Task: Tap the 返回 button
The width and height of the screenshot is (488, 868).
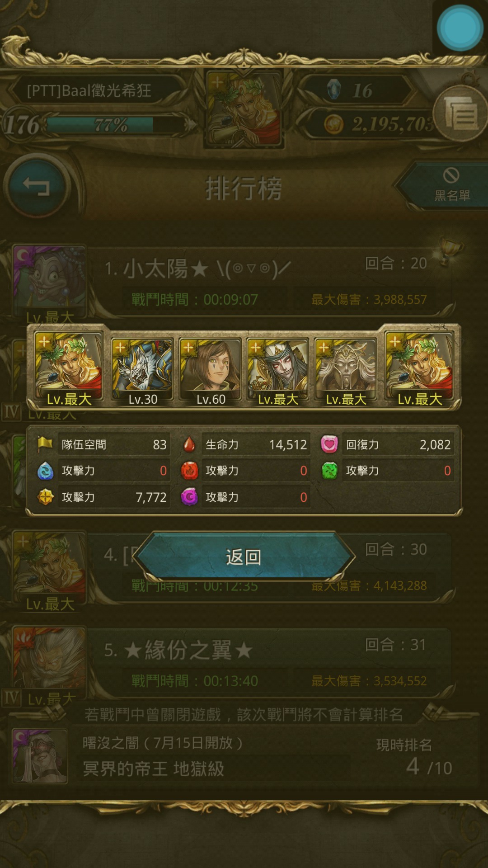Action: point(244,557)
